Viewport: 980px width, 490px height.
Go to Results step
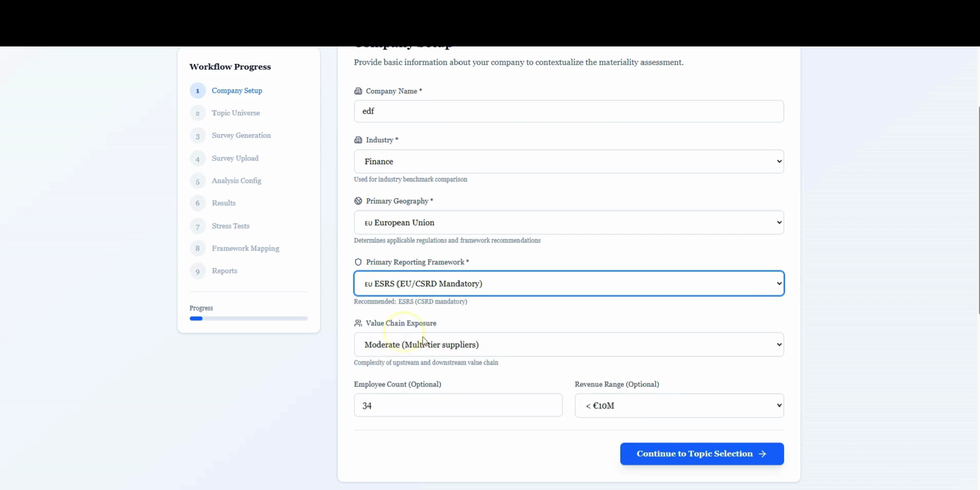(224, 203)
